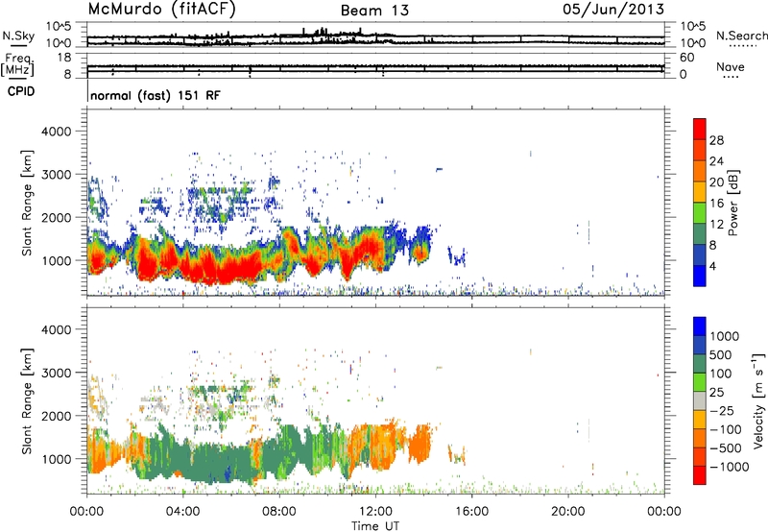Screen dimensions: 768x532
Task: Click the "Nave" legend label
Action: [x=731, y=66]
